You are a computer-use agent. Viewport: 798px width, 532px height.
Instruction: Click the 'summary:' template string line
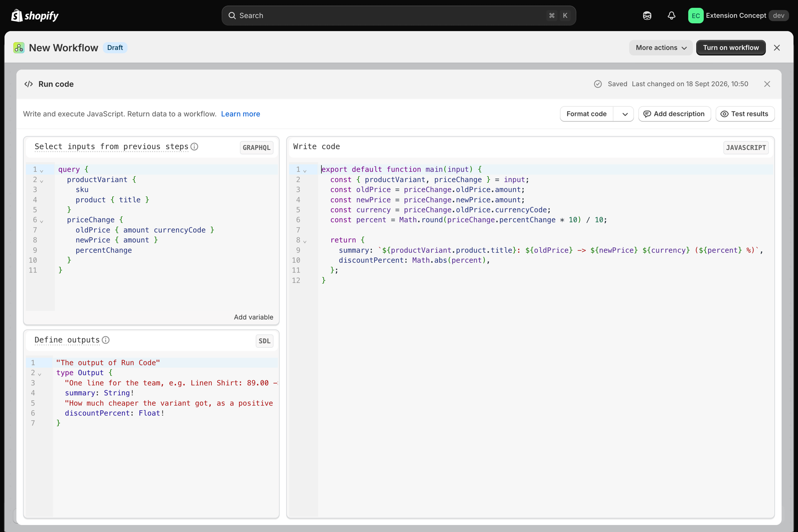[x=551, y=250]
